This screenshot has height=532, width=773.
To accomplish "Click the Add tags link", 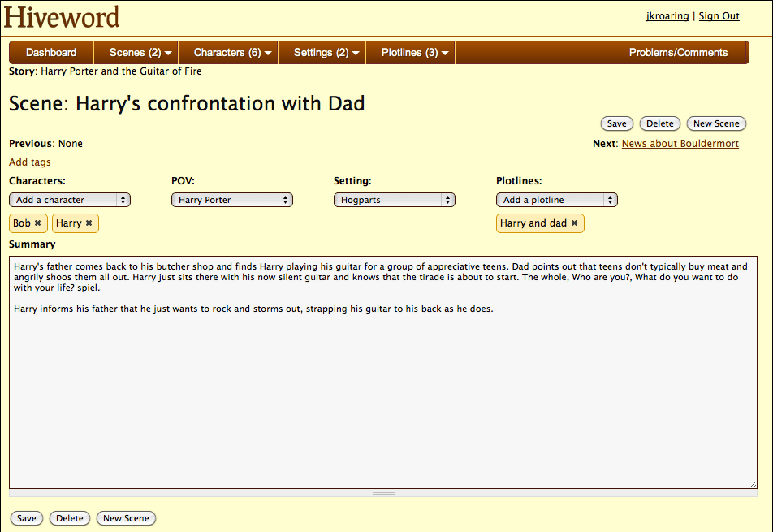I will point(29,162).
